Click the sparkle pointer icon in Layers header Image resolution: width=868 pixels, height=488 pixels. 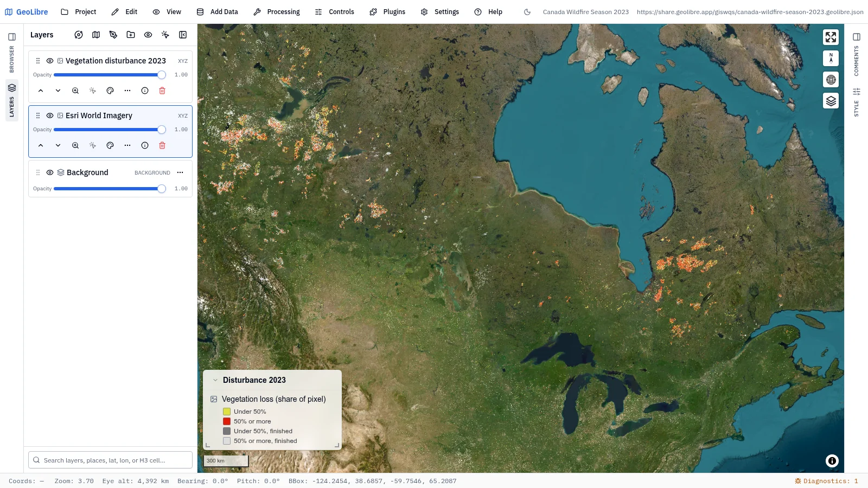tap(165, 35)
